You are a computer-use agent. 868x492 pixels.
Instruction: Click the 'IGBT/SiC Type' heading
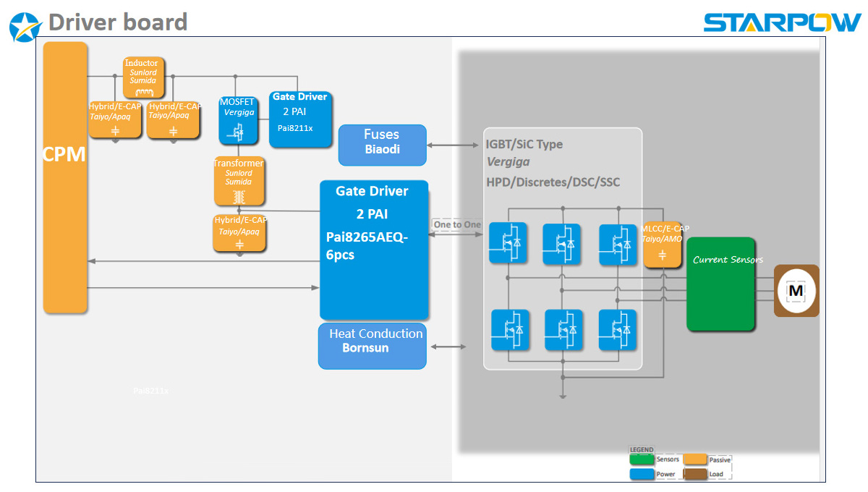click(524, 145)
